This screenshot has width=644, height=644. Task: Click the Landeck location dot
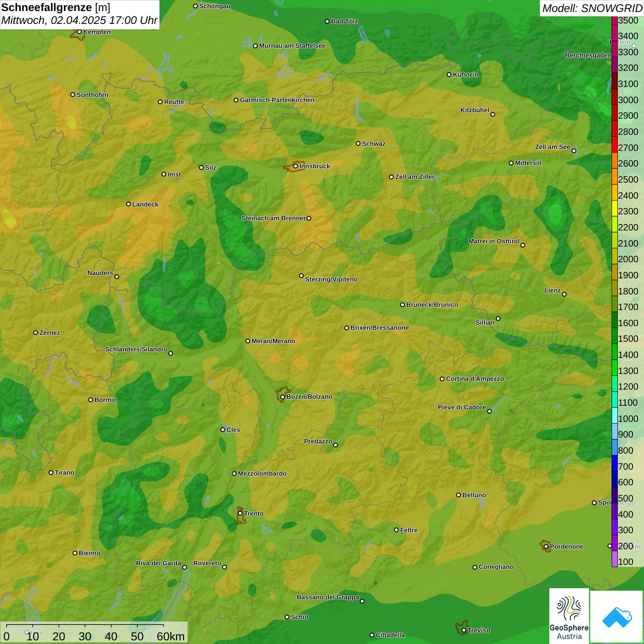(x=128, y=204)
